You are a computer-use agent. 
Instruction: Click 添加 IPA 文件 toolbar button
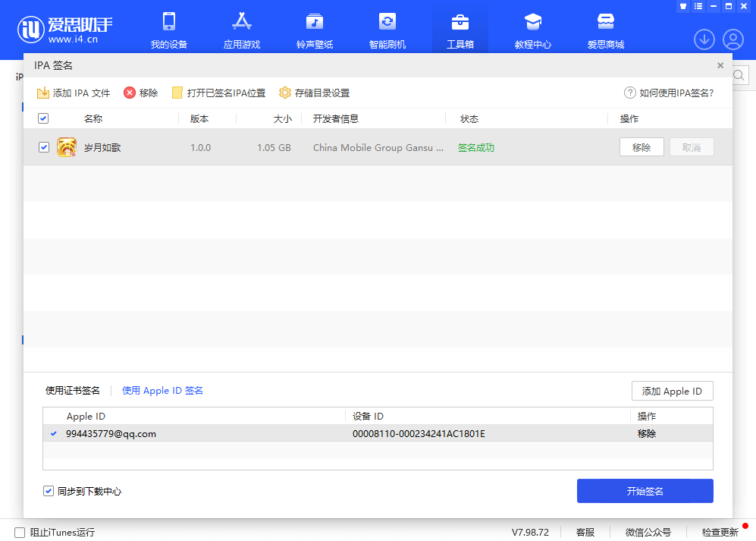(74, 93)
